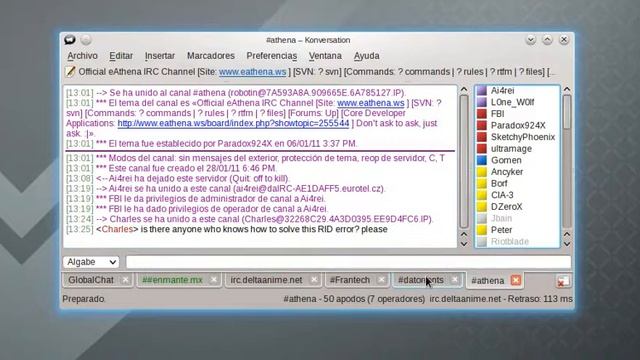Click nick list scroll up arrow
640x360 pixels.
click(567, 89)
